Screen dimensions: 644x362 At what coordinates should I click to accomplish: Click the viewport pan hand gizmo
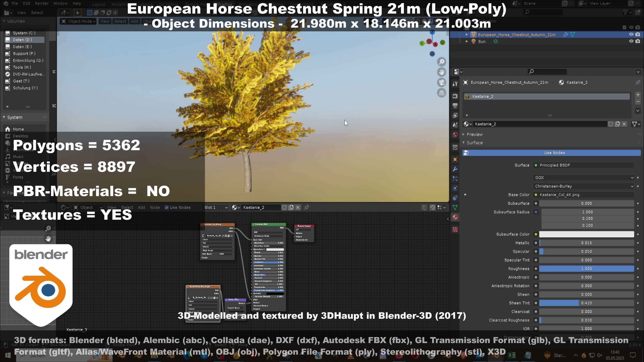[x=442, y=72]
